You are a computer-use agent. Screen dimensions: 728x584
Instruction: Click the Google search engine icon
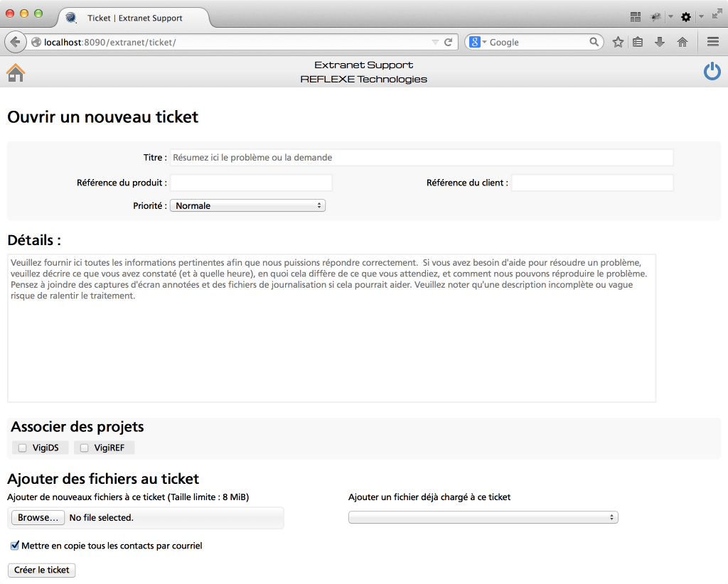(x=474, y=42)
